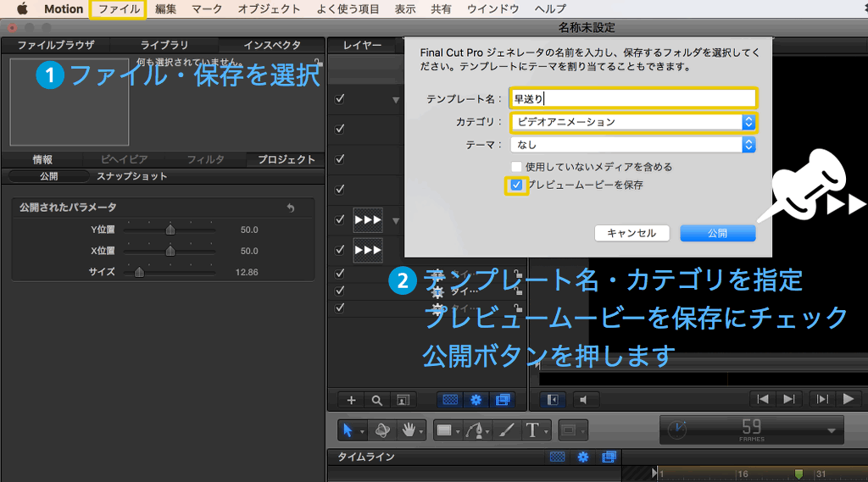Open the レイヤー panel tab
This screenshot has width=868, height=482.
pyautogui.click(x=362, y=46)
